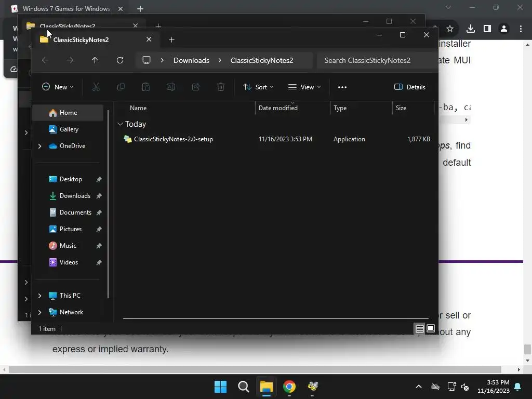Sort by Name column header
Screen dimensions: 532x399
tap(185, 108)
